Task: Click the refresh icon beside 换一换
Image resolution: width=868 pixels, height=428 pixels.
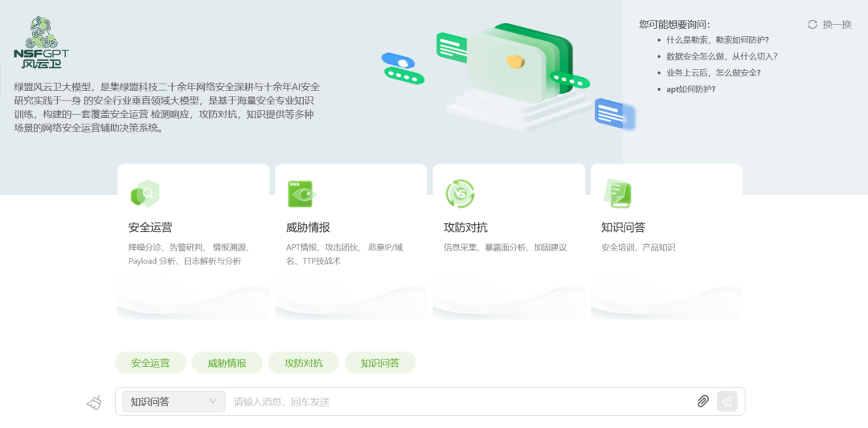Action: click(812, 24)
